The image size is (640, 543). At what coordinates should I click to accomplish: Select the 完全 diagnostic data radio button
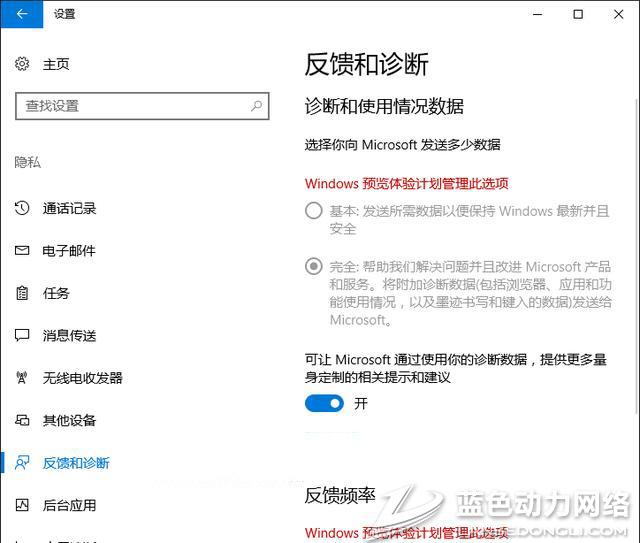click(x=314, y=266)
